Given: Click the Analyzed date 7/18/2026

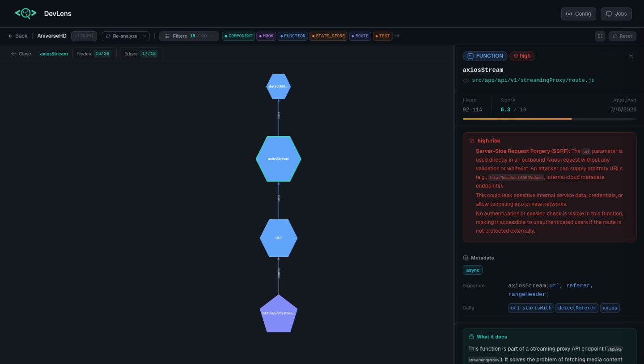Looking at the screenshot, I should click(623, 109).
